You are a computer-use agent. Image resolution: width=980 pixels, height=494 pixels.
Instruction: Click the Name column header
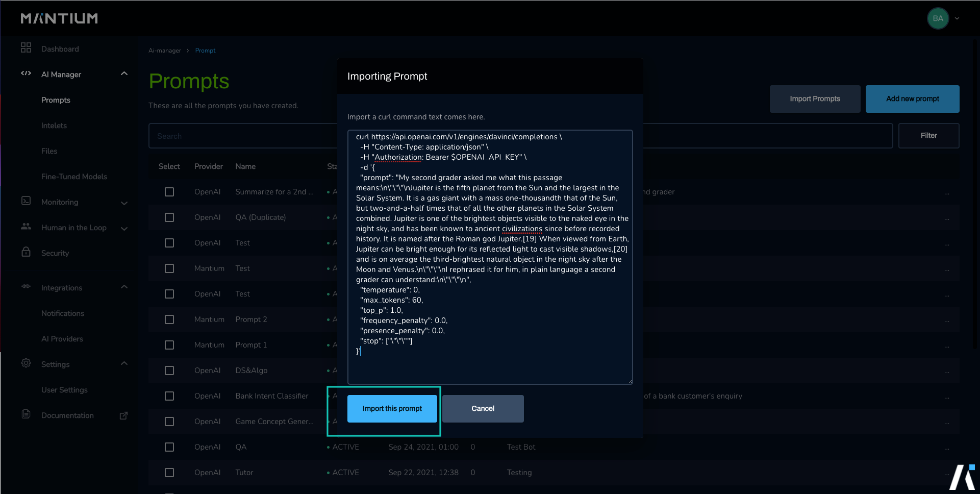pyautogui.click(x=245, y=166)
